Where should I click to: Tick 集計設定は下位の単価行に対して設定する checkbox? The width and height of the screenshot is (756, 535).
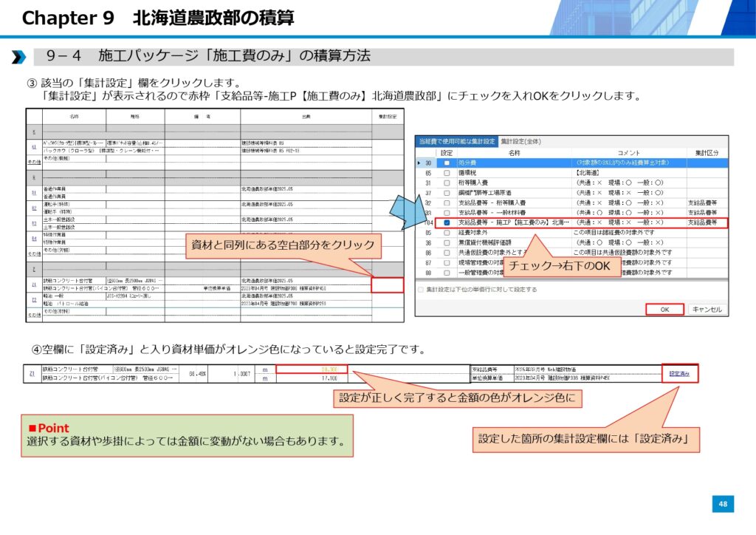[x=421, y=290]
